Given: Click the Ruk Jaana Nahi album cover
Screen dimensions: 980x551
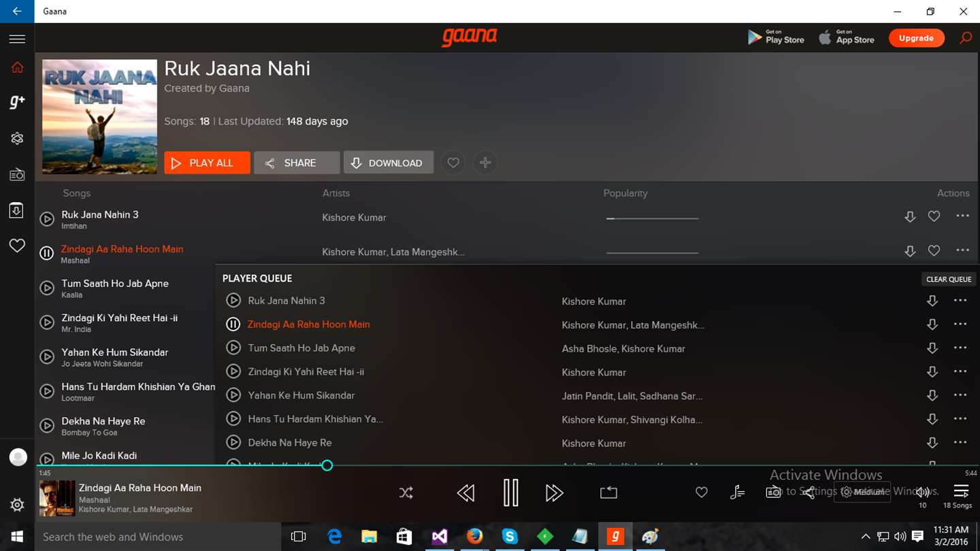Looking at the screenshot, I should click(99, 117).
